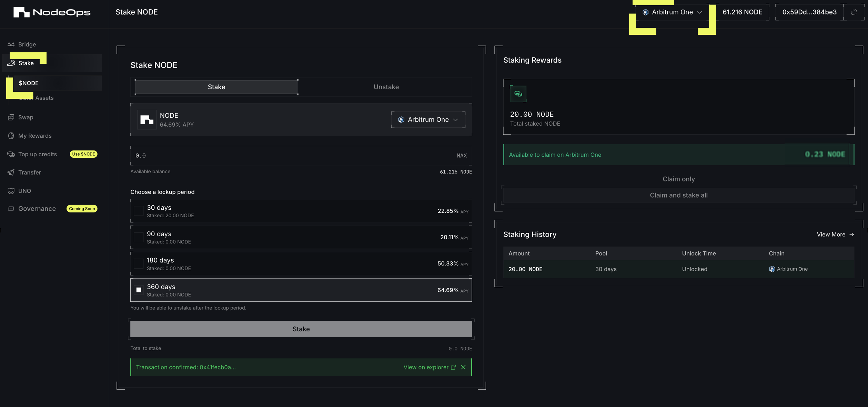Click the Top up credits icon
Image resolution: width=868 pixels, height=407 pixels.
pos(11,154)
